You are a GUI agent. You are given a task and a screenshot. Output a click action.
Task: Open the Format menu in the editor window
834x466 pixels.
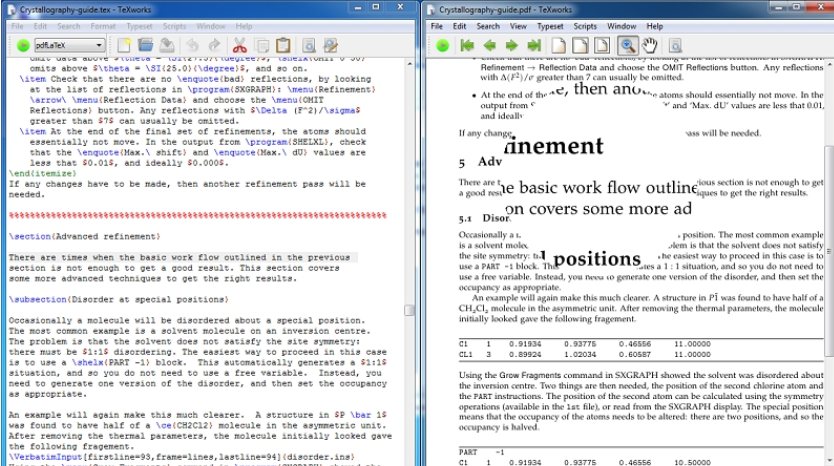(x=103, y=26)
